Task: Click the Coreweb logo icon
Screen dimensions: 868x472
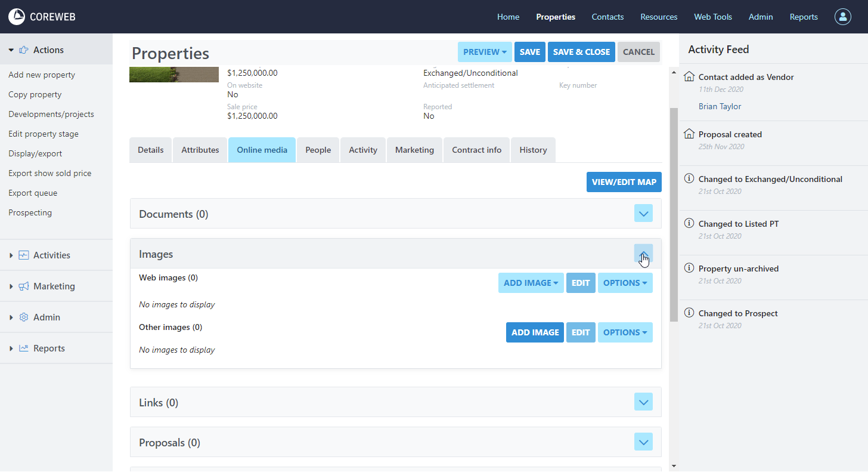Action: [17, 17]
